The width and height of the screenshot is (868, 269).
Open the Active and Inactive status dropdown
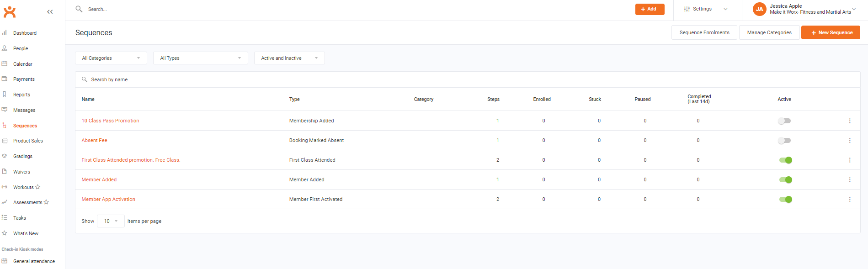pyautogui.click(x=289, y=58)
